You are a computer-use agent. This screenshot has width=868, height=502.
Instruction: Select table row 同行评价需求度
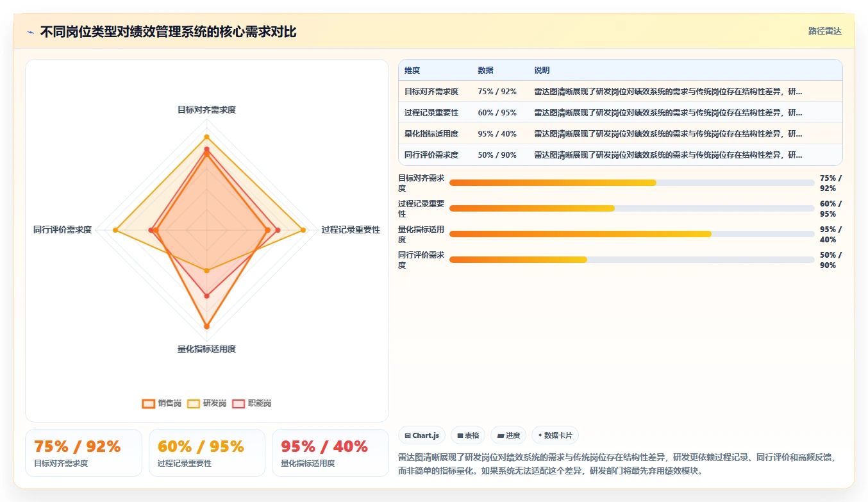(620, 155)
